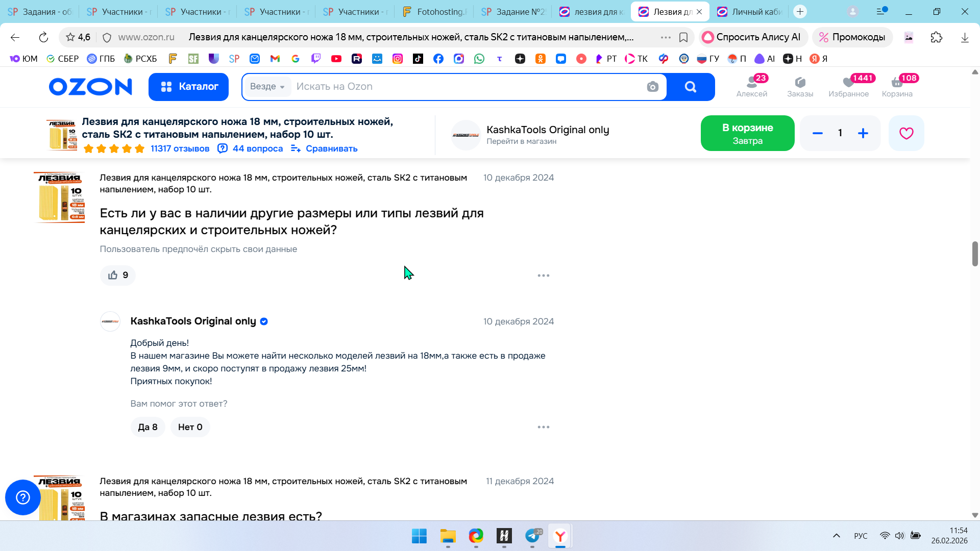Screen dimensions: 980x551
Task: Switch to Личный кабинет browser tab
Action: coord(750,12)
